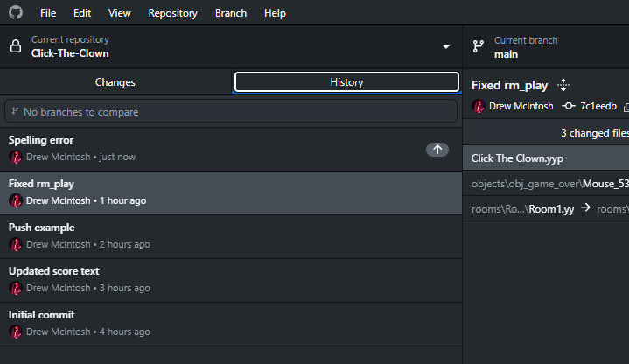
Task: Click the unpushed arrow on Spelling error
Action: 437,150
